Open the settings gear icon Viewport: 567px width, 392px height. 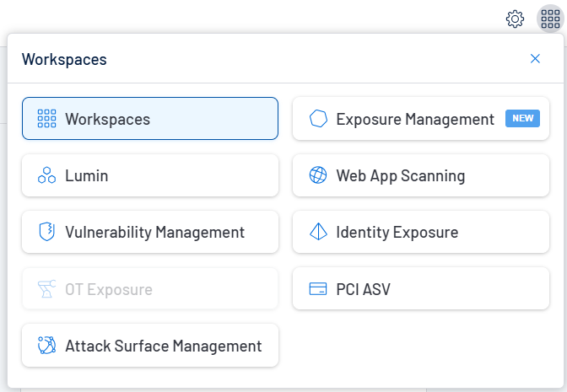515,19
